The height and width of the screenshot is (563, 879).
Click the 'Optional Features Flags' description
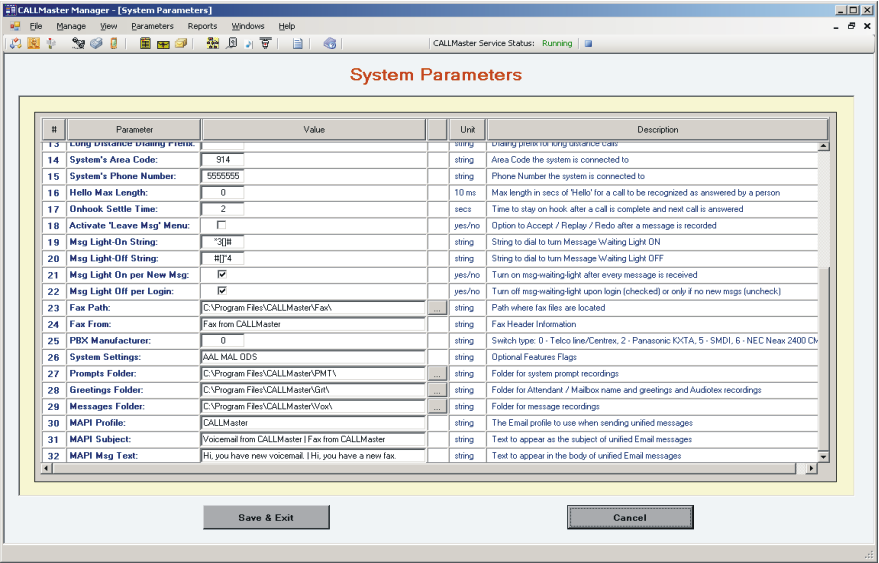(x=534, y=357)
